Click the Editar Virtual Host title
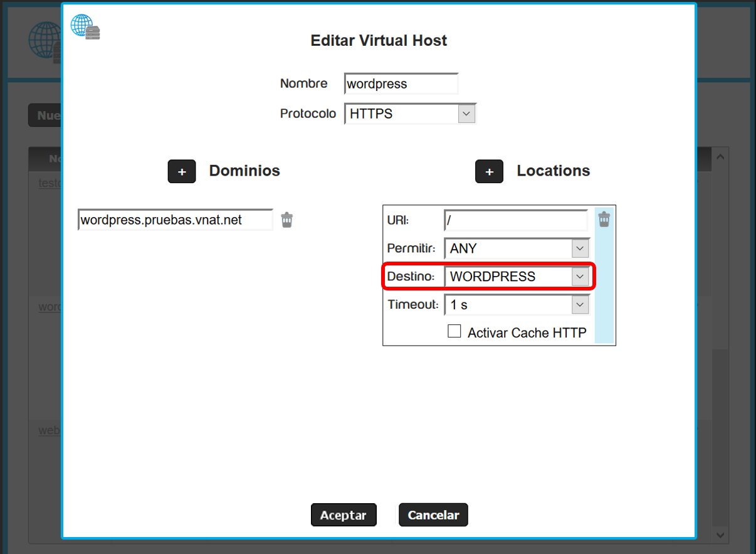Image resolution: width=756 pixels, height=554 pixels. coord(379,41)
